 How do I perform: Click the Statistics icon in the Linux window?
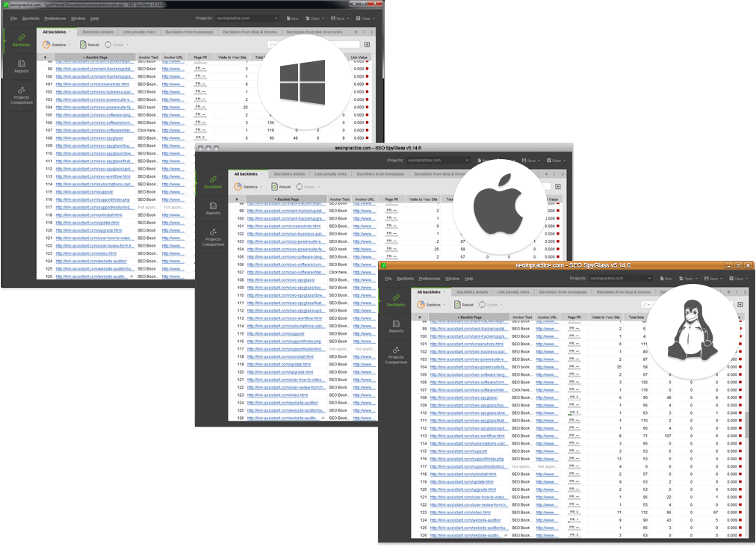pyautogui.click(x=421, y=304)
